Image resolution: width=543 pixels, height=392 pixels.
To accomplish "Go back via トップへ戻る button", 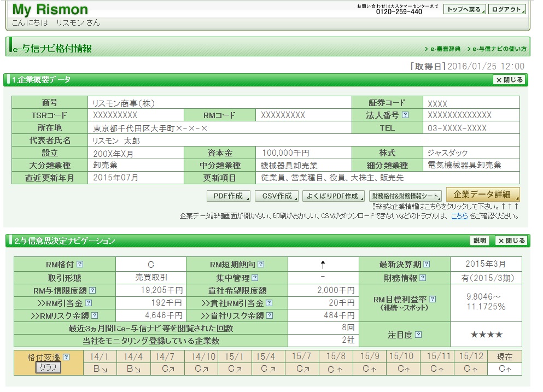I will tap(464, 9).
